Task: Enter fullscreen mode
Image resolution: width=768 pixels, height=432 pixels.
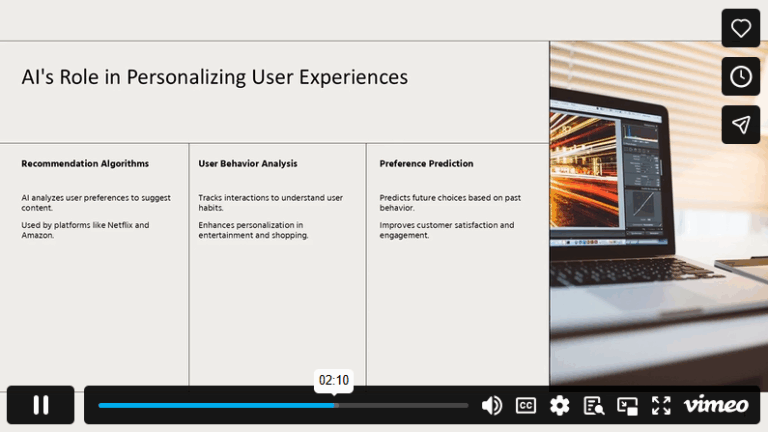Action: coord(661,405)
